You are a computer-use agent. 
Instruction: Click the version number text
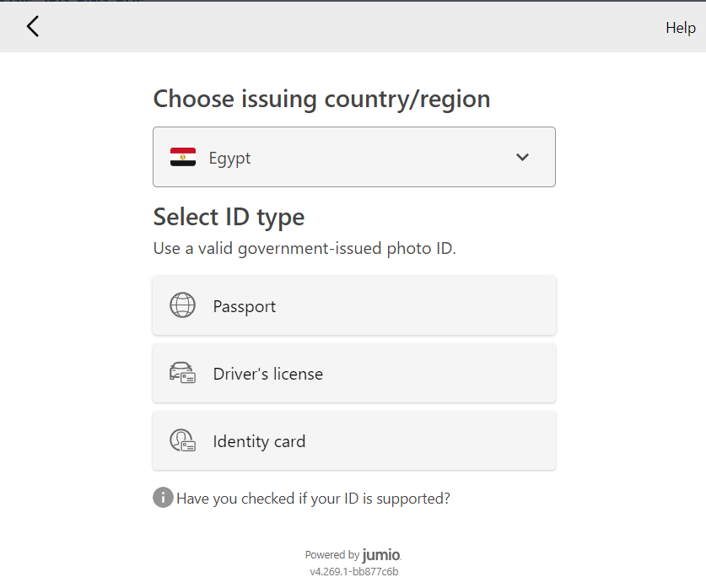pos(353,571)
